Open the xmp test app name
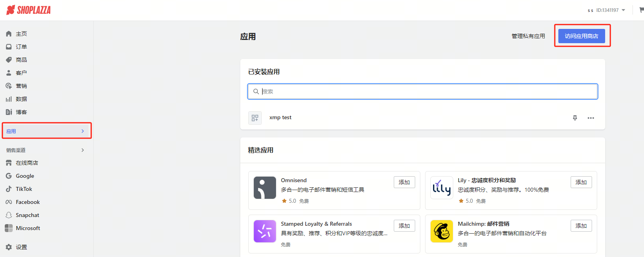This screenshot has width=644, height=257. (x=280, y=118)
